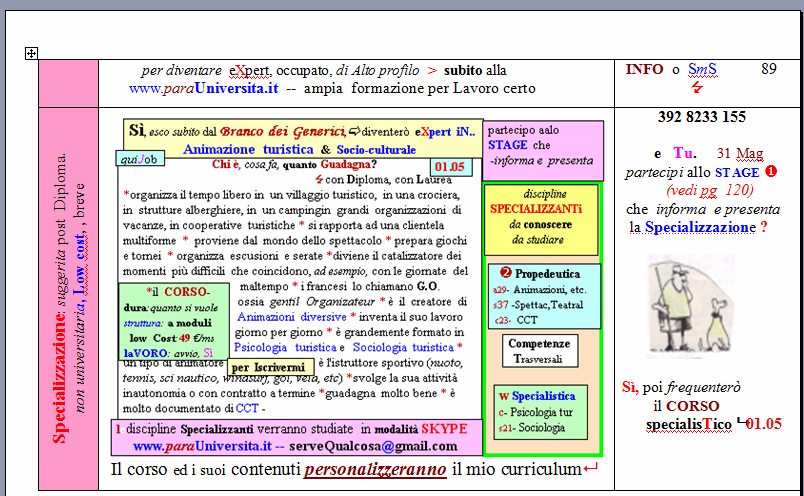Click the blue CCT text in the paragraph's last line

point(247,408)
